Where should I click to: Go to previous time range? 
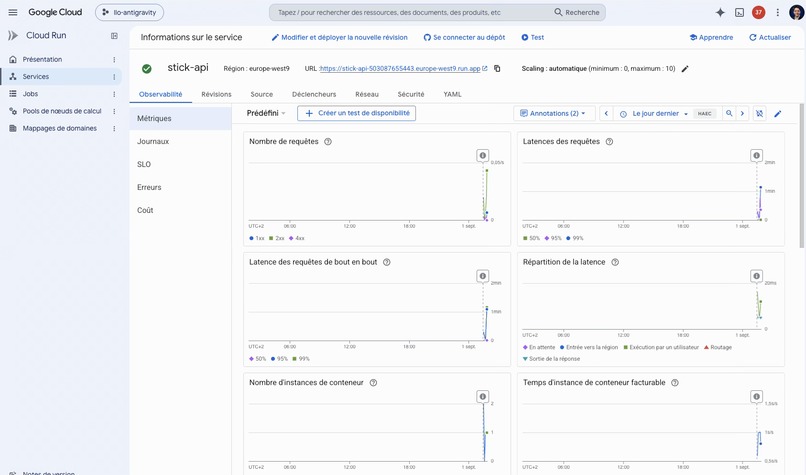pos(606,114)
